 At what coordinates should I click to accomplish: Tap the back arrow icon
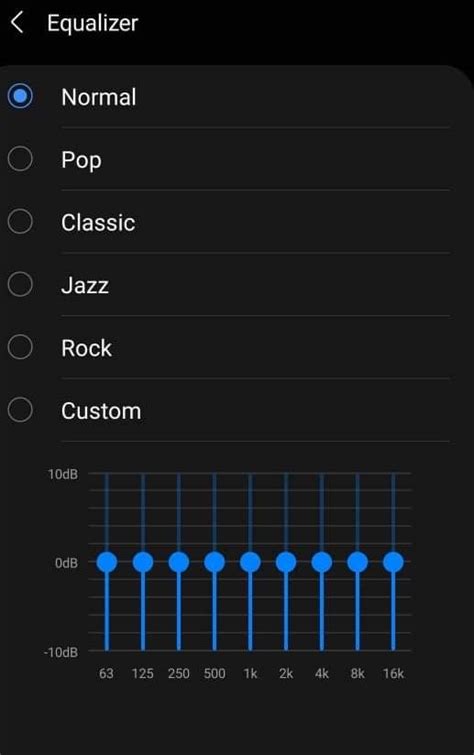17,23
